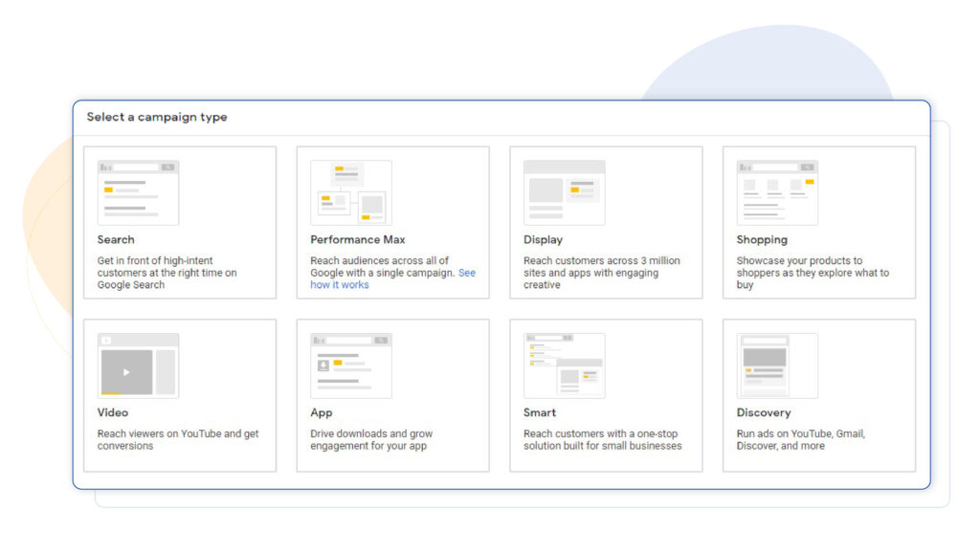This screenshot has height=554, width=980.
Task: Click the App campaign illustration icon
Action: [x=351, y=366]
